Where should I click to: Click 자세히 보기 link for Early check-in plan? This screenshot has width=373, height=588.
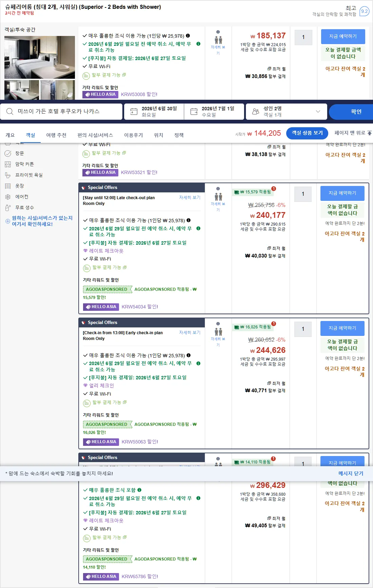point(190,333)
